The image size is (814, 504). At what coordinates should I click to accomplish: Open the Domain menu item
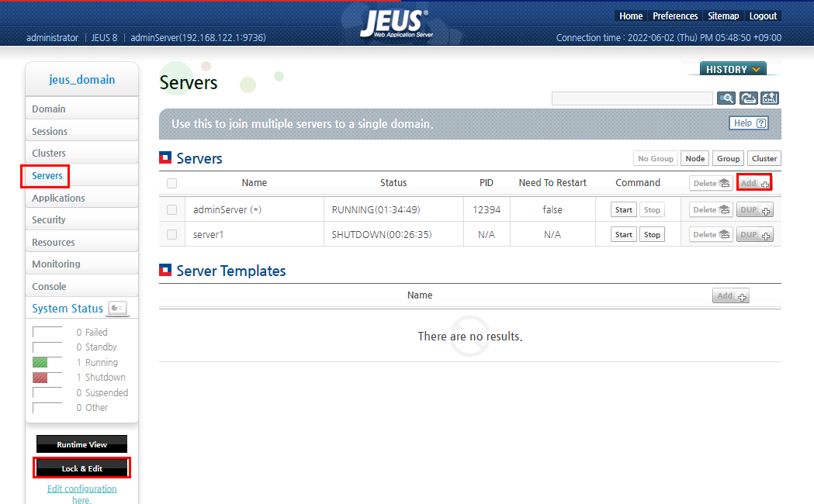(x=81, y=109)
